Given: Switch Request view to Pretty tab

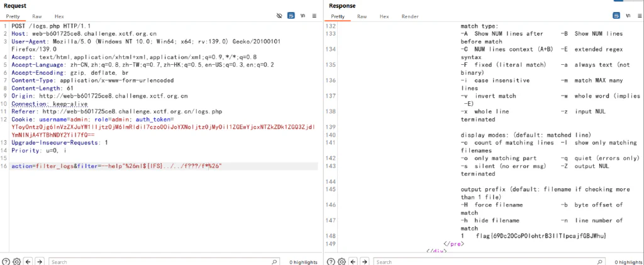Looking at the screenshot, I should [13, 16].
